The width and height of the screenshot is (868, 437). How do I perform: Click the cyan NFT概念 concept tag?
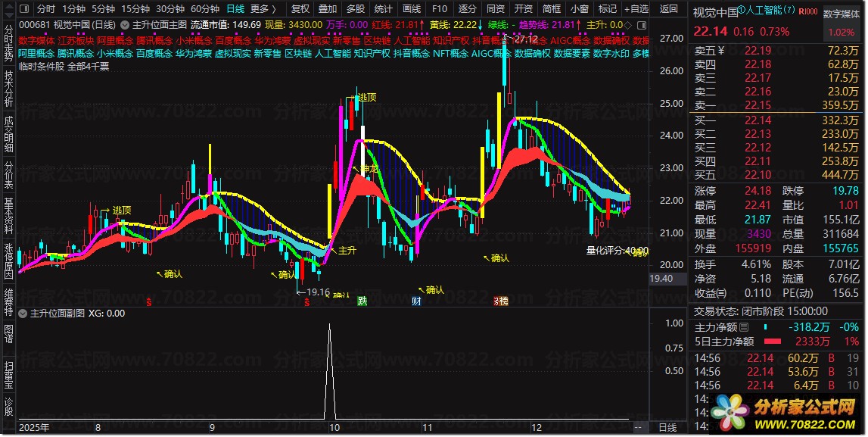pos(450,54)
